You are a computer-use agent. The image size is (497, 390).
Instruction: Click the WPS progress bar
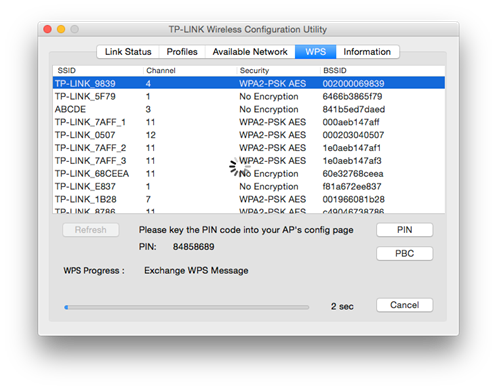(187, 307)
